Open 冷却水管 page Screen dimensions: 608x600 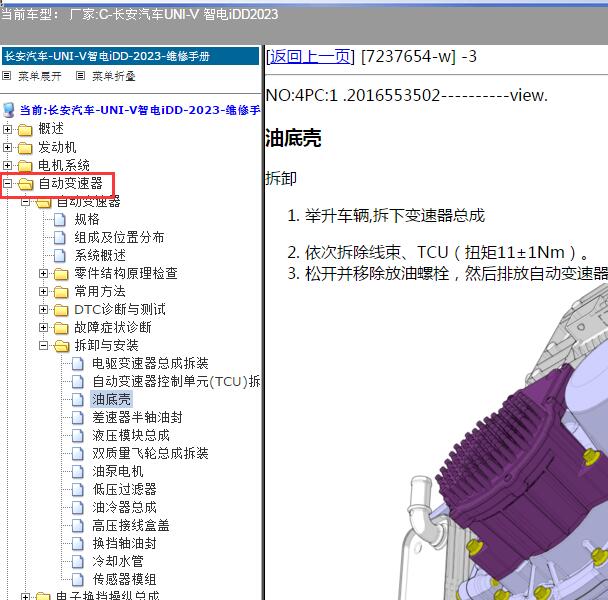point(118,562)
